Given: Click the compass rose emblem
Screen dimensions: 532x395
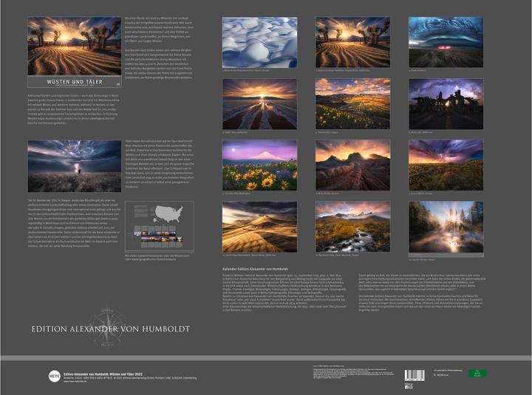Looking at the screenshot, I should 108,327.
